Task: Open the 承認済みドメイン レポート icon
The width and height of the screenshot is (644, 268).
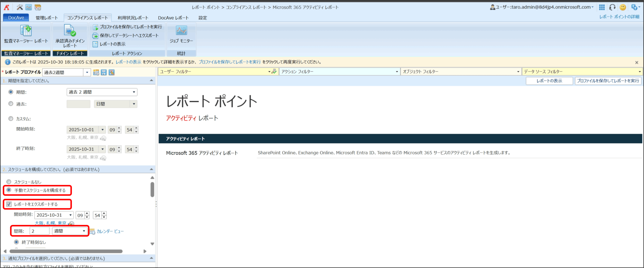Action: point(70,31)
